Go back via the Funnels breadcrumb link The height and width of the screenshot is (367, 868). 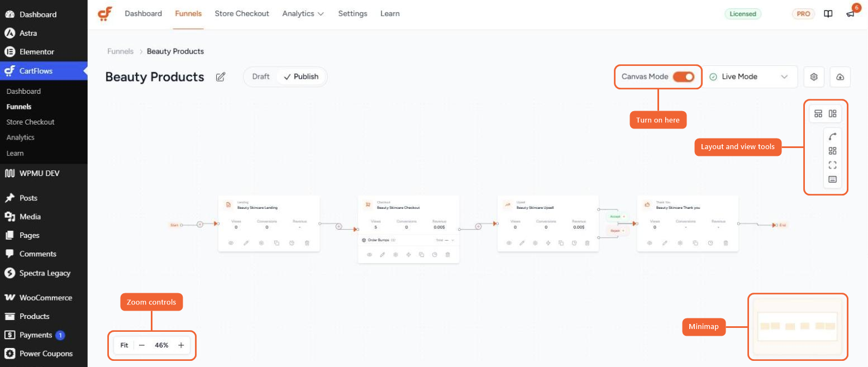[120, 51]
